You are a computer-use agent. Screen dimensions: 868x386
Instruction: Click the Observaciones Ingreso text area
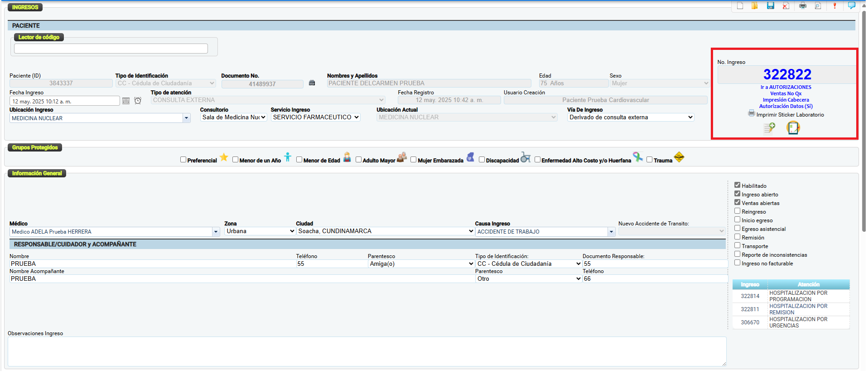coord(366,351)
